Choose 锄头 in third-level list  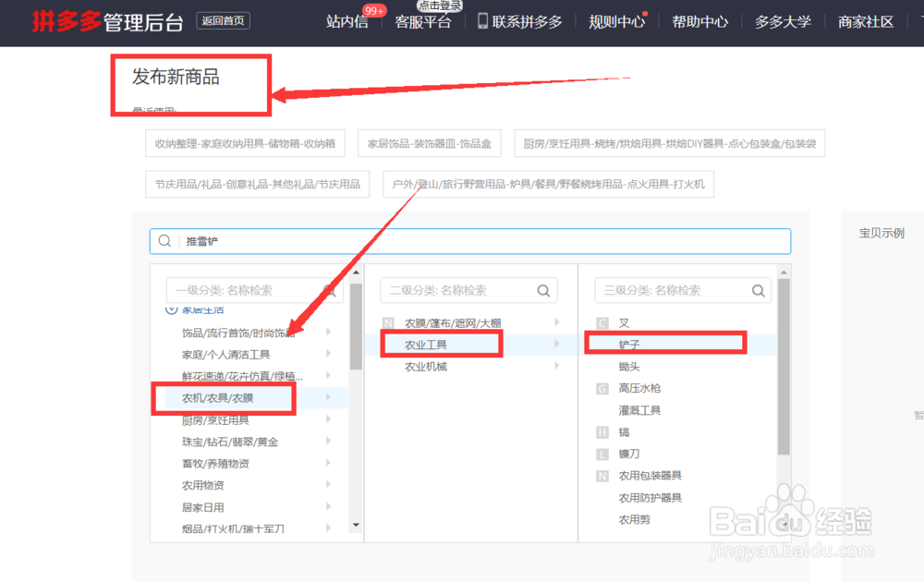(628, 367)
